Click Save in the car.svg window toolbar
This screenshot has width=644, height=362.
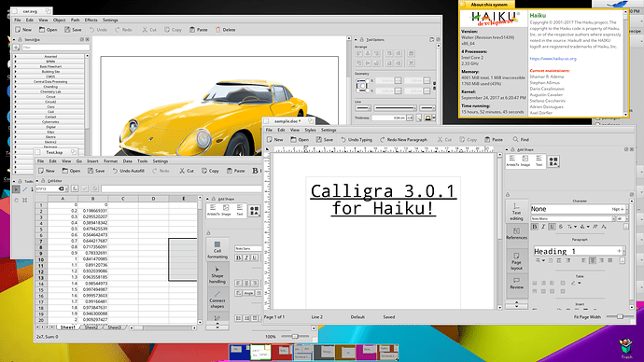73,30
